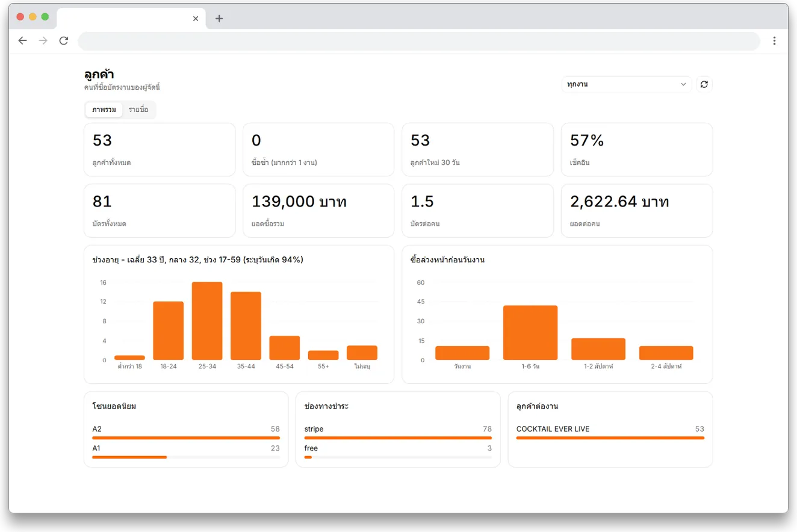Click the COCKTAIL EVER LIVE progress bar
Screen dimensions: 797x532
point(610,438)
